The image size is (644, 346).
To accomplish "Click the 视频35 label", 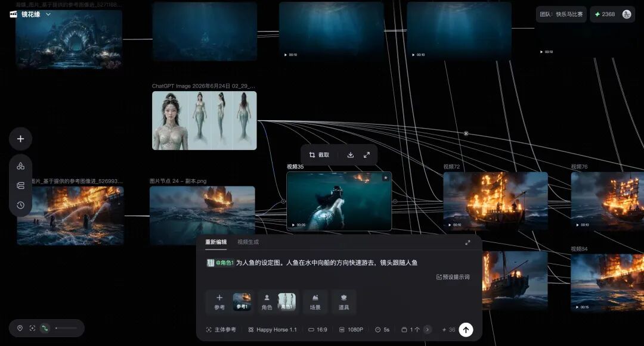I will 295,167.
